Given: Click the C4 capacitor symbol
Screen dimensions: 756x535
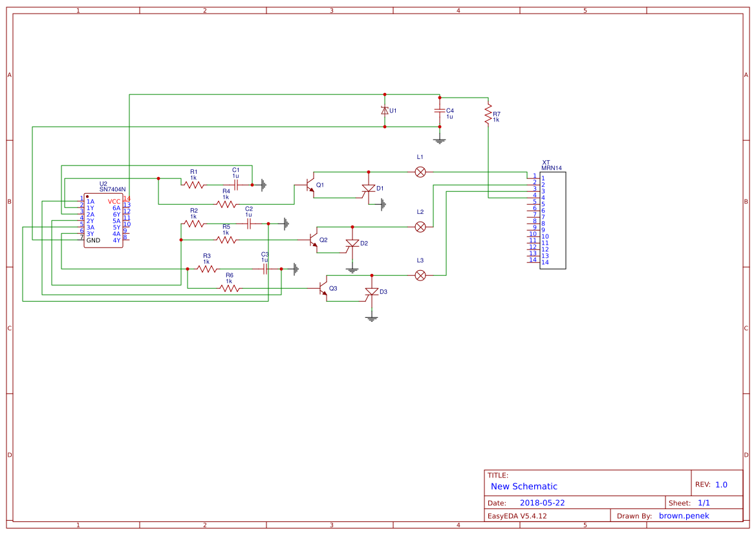Looking at the screenshot, I should (x=440, y=111).
